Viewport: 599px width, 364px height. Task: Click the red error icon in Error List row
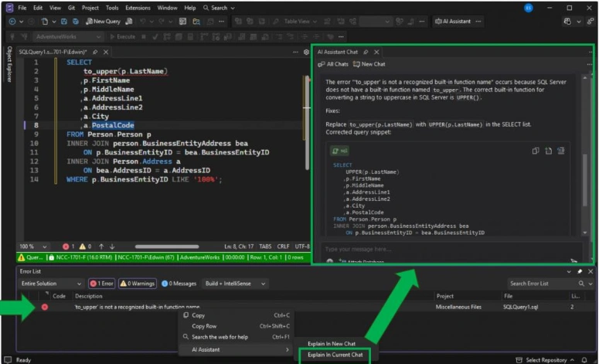pyautogui.click(x=45, y=307)
